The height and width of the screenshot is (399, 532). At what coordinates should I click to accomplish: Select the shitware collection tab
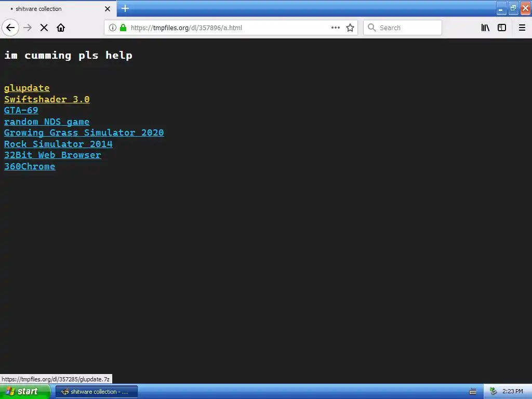pos(58,8)
